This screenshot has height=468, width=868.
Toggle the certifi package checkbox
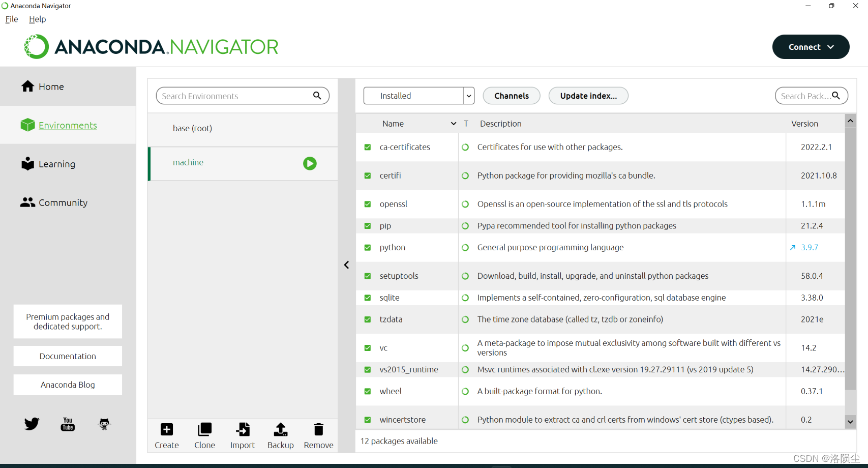pos(368,175)
